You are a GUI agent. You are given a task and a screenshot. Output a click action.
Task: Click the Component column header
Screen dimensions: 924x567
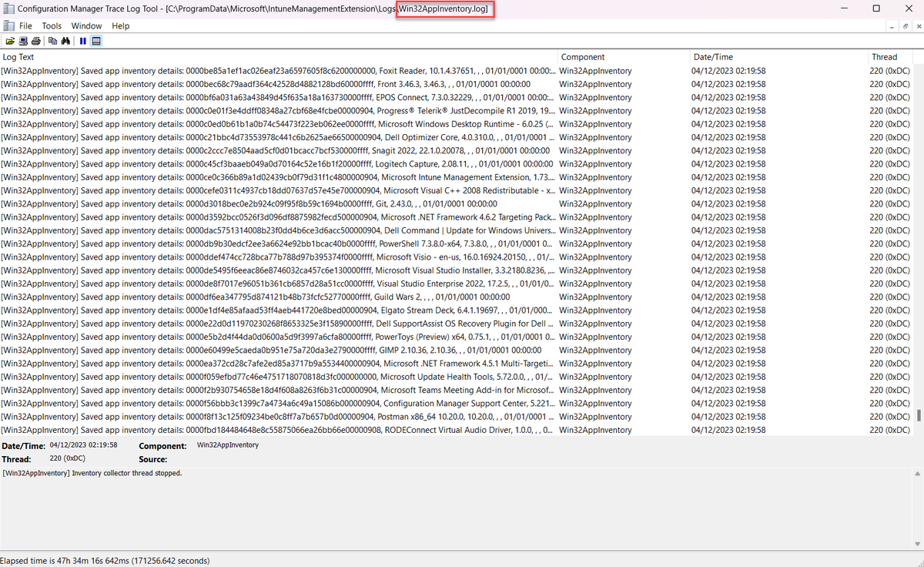pyautogui.click(x=624, y=57)
